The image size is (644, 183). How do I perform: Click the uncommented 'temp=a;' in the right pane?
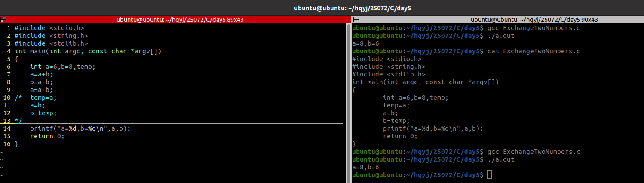pos(396,105)
